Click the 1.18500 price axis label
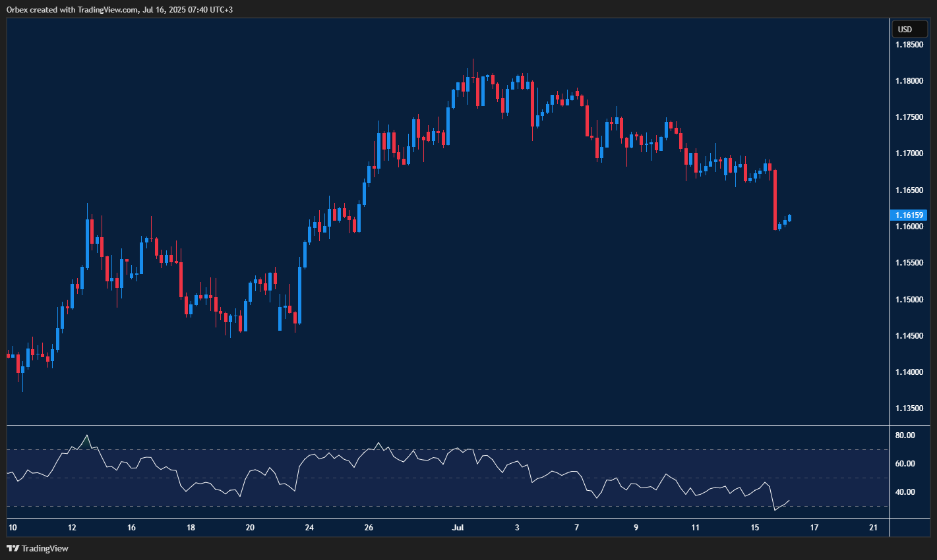This screenshot has width=937, height=560. pyautogui.click(x=911, y=45)
